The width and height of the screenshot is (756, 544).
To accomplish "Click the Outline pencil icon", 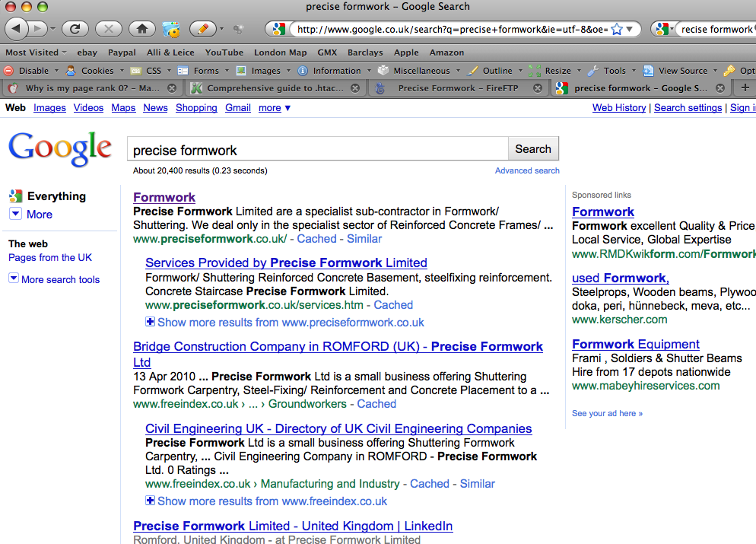I will click(x=473, y=71).
